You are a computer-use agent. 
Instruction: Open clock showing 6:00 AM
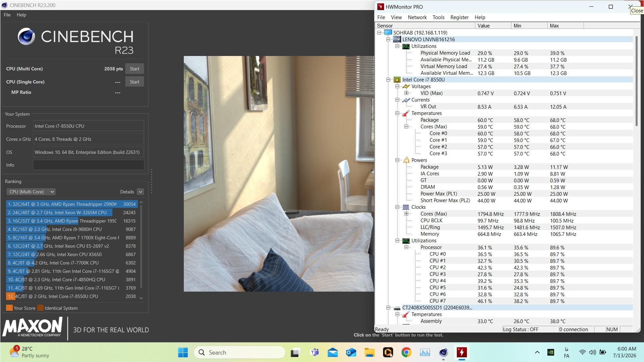tap(625, 352)
